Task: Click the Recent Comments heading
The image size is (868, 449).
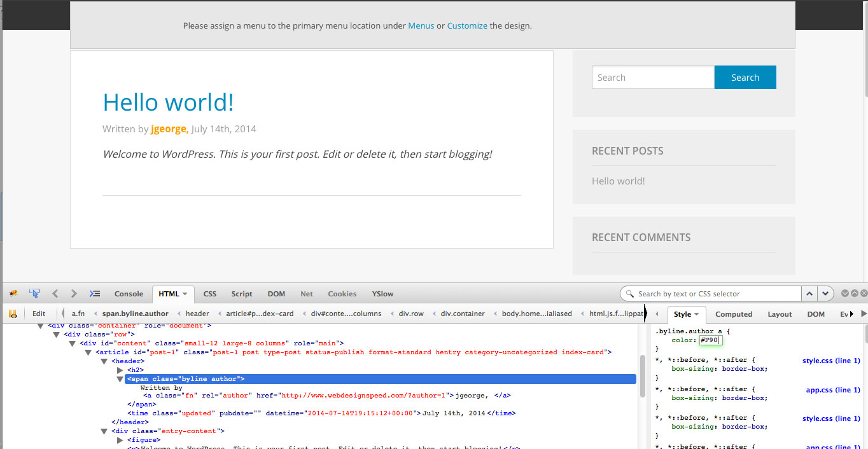Action: (641, 237)
